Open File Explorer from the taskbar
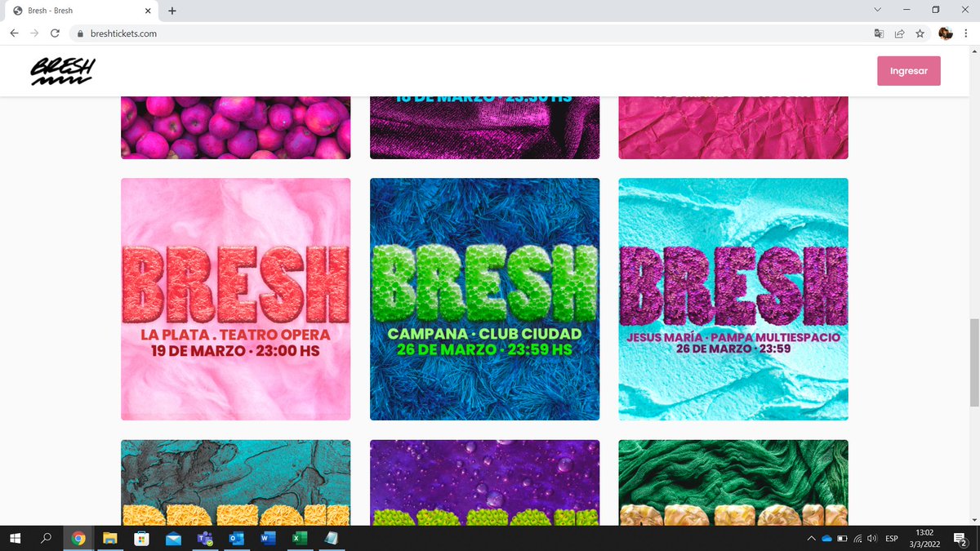 (110, 538)
